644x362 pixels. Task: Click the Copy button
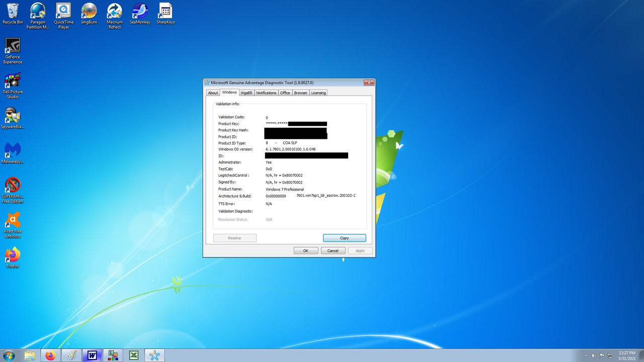(345, 238)
